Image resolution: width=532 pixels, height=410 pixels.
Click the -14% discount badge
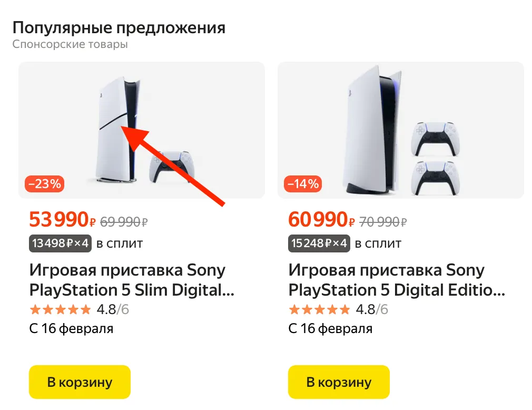pos(303,184)
